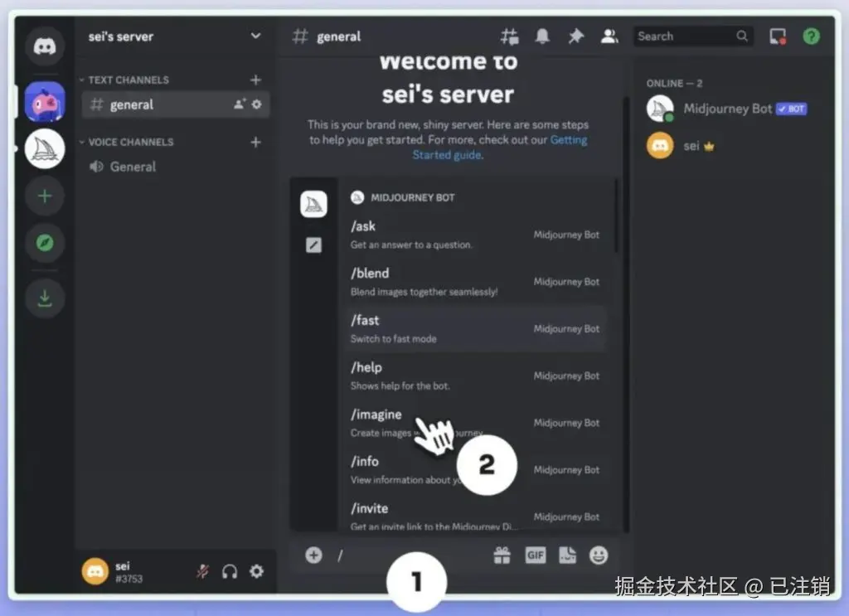Viewport: 849px width, 616px height.
Task: Create invite for general channel
Action: tap(240, 104)
